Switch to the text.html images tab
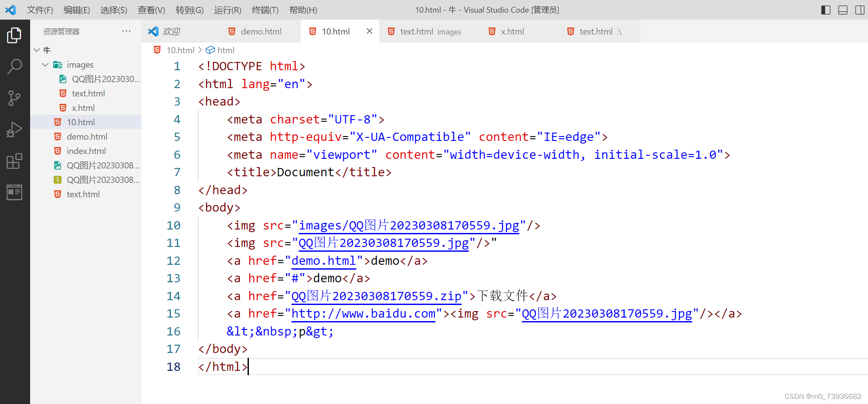The width and height of the screenshot is (868, 404). 430,31
